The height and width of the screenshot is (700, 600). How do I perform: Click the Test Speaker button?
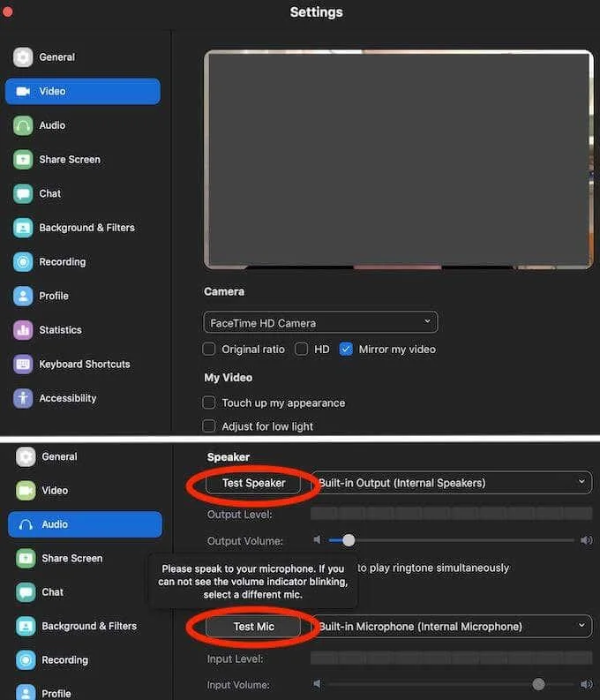point(253,483)
